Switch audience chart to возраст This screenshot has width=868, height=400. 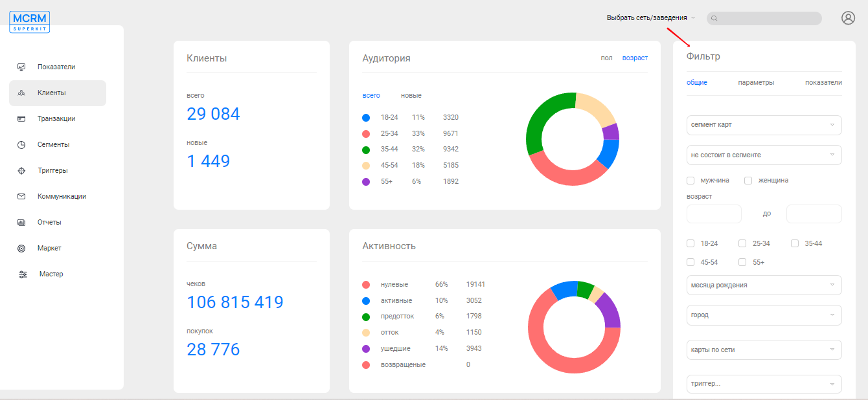click(635, 58)
